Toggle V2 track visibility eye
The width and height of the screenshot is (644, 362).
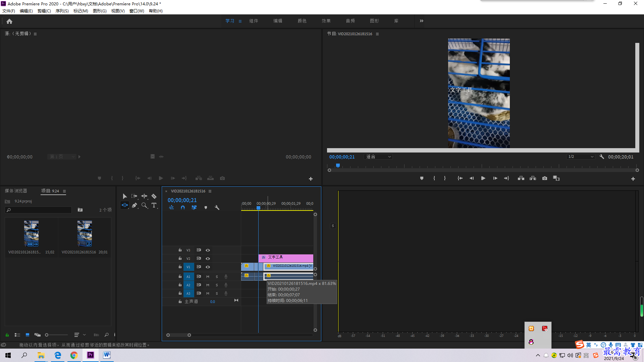pyautogui.click(x=208, y=258)
